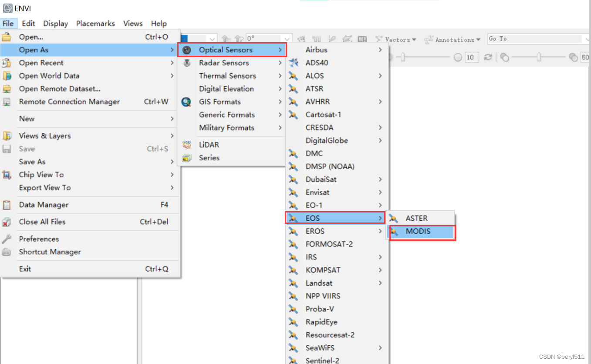This screenshot has width=591, height=364.
Task: Click the LiDAR point cloud icon
Action: [x=187, y=145]
